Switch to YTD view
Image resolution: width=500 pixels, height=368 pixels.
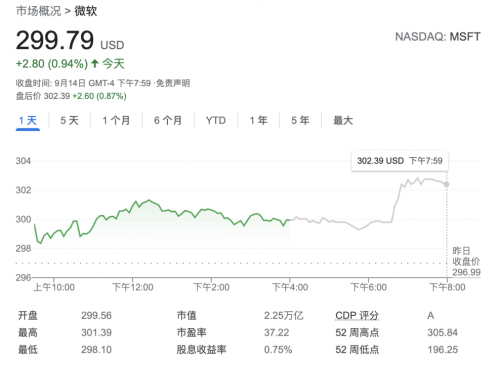pyautogui.click(x=216, y=120)
